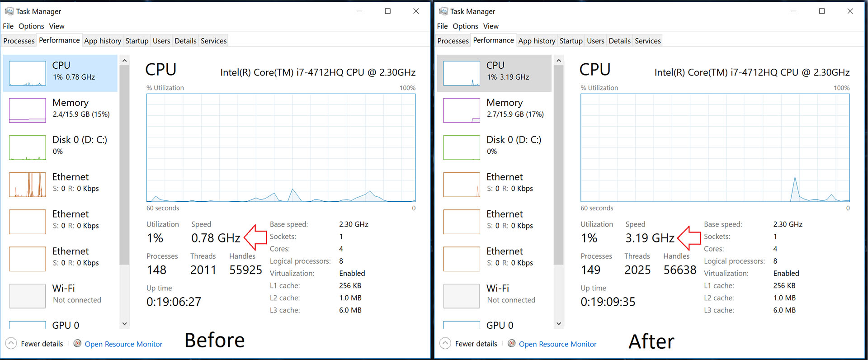Screen dimensions: 868x360
Task: Select Memory thumbnail in right Task Manager sidebar
Action: pos(462,110)
